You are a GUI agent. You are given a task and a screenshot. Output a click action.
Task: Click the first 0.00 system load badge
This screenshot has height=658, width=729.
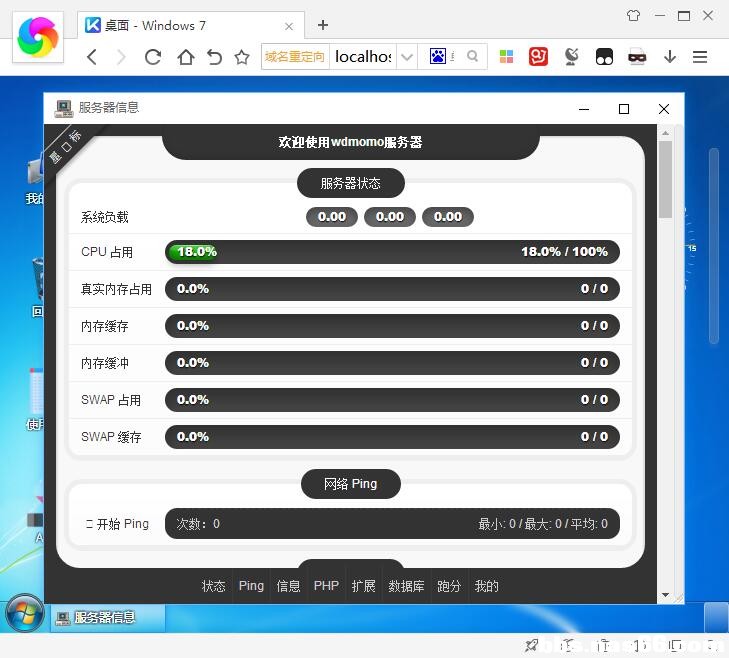coord(332,217)
